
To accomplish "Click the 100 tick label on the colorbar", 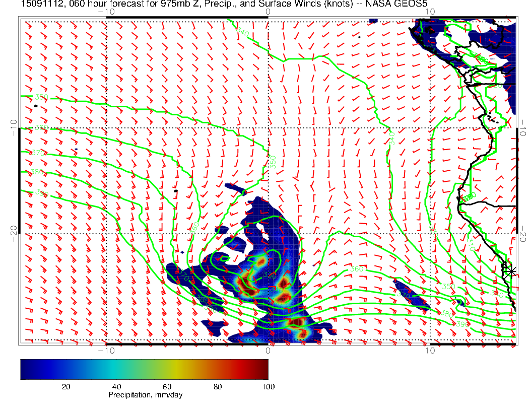I will [x=268, y=386].
